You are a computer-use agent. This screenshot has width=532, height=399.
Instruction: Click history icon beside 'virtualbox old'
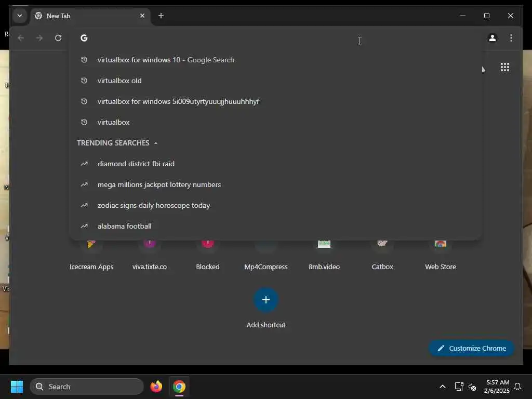point(84,81)
